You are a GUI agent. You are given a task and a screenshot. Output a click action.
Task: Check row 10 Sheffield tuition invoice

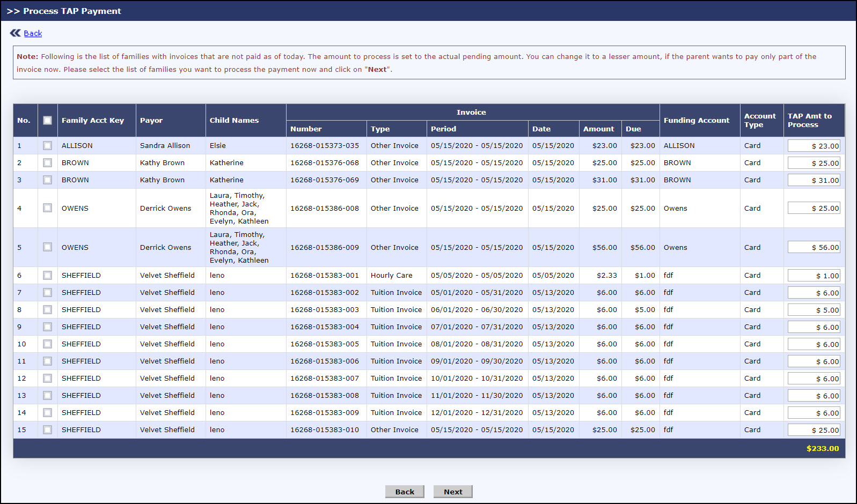tap(47, 344)
